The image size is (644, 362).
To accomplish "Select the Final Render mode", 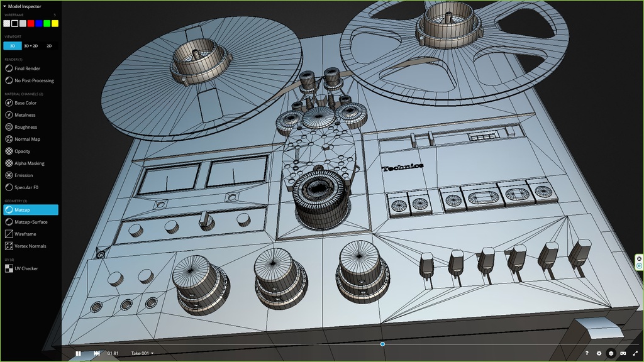I will (27, 69).
